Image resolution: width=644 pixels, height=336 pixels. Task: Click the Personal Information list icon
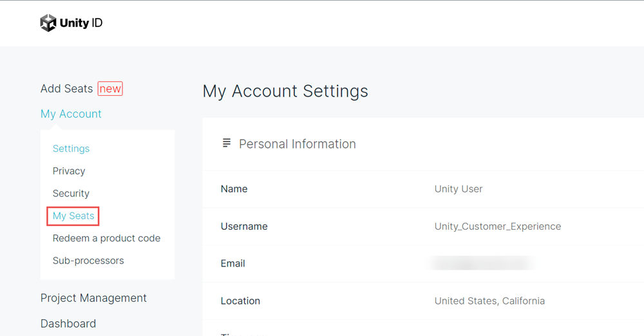click(227, 144)
